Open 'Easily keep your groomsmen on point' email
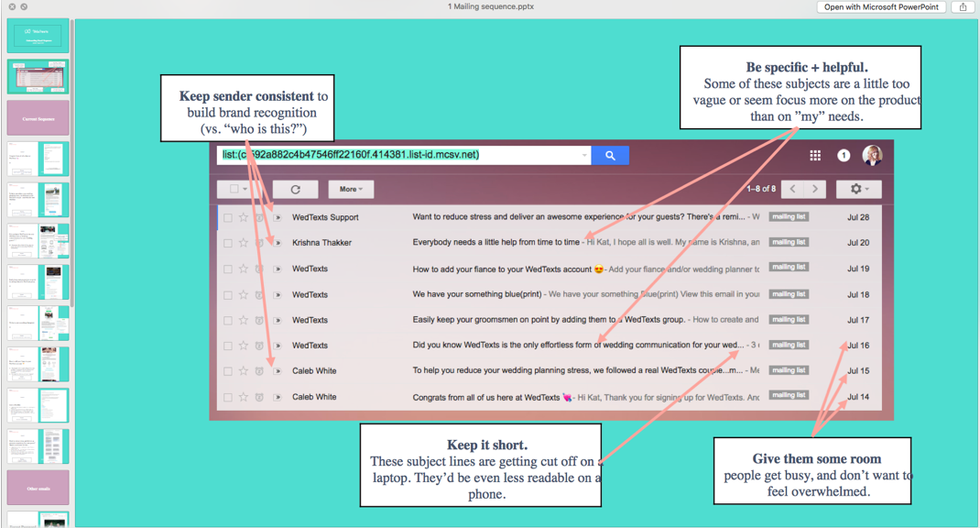 (549, 320)
